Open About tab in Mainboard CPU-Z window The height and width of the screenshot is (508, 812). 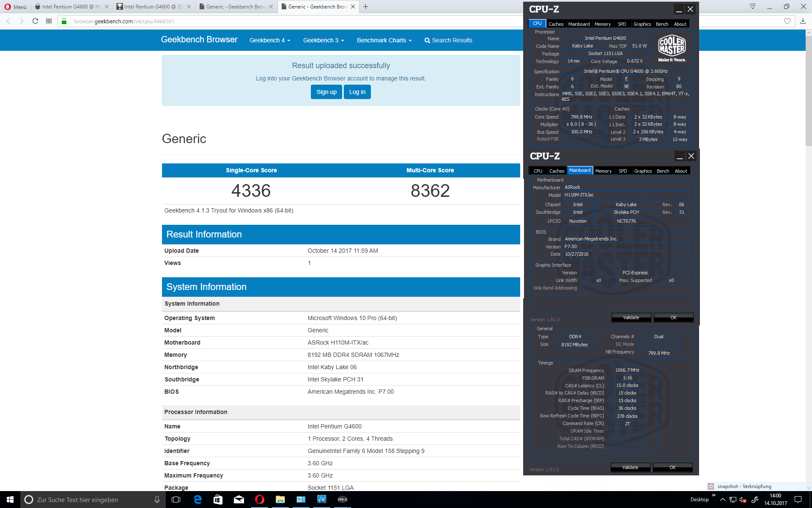click(x=681, y=171)
